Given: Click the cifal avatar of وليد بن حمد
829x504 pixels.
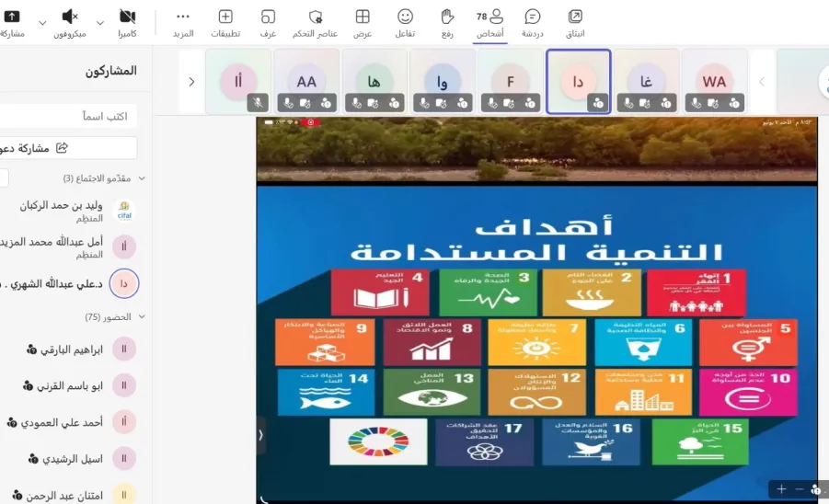Looking at the screenshot, I should pos(124,211).
